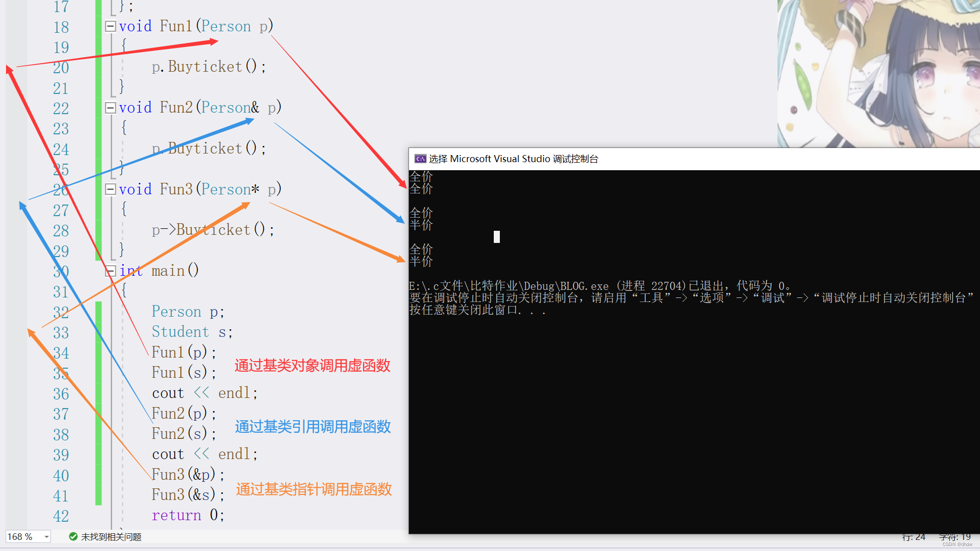Click the blue annotation '通过基类引用调用虚函数'
Viewport: 980px width, 551px height.
[313, 427]
